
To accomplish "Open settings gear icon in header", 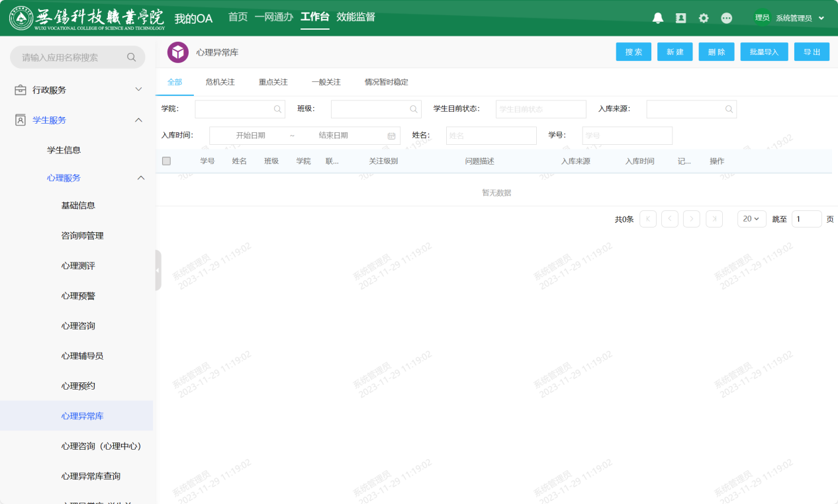I will (x=704, y=19).
